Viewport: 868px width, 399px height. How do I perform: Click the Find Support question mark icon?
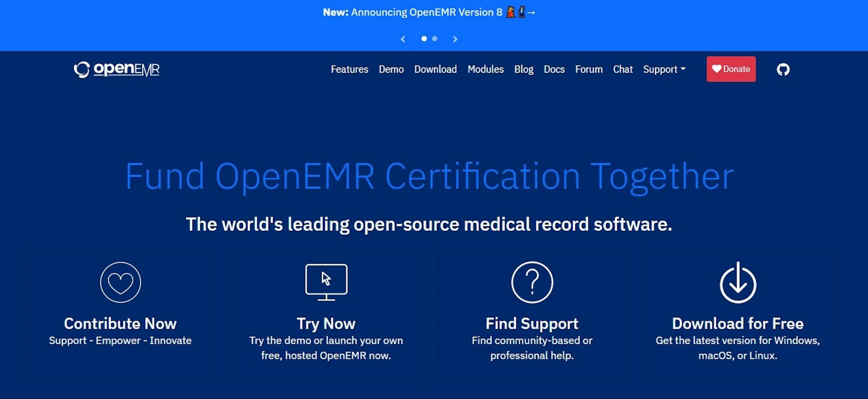tap(532, 282)
